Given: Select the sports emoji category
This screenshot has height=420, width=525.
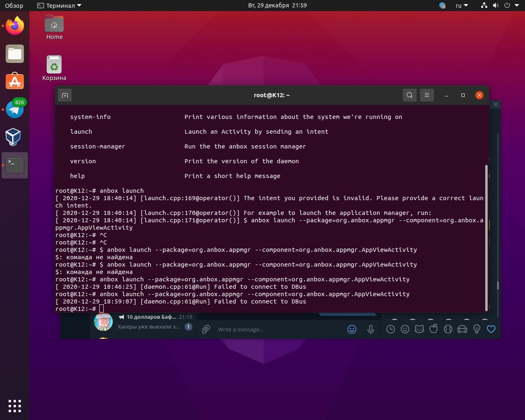Looking at the screenshot, I should (448, 329).
